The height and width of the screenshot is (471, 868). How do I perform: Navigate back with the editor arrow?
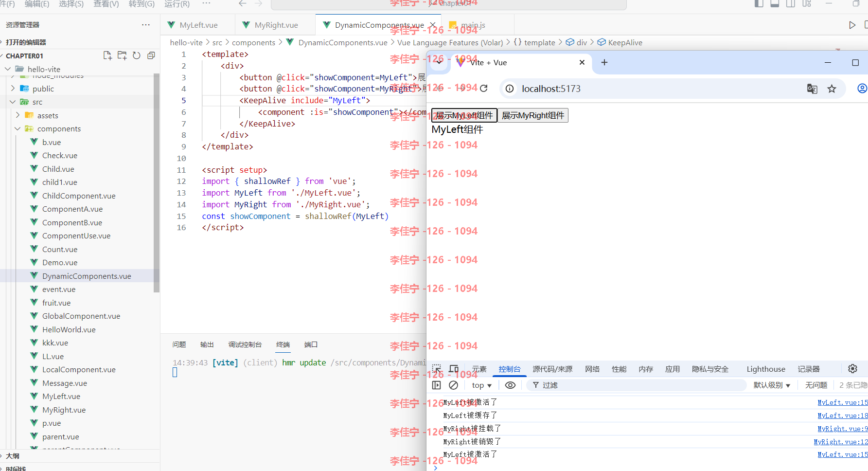pos(243,3)
